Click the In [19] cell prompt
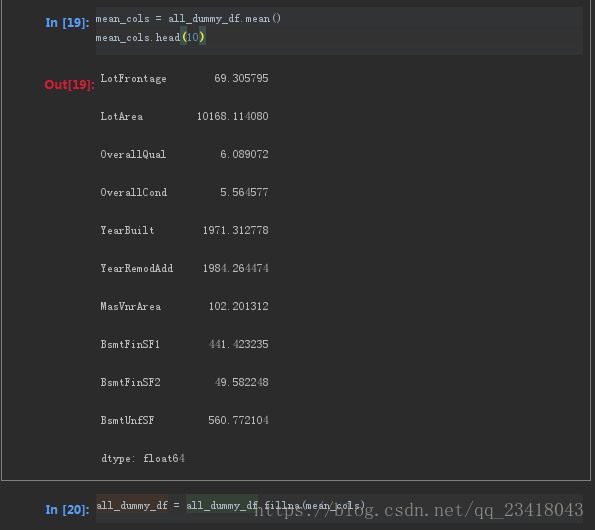This screenshot has height=530, width=595. pyautogui.click(x=68, y=23)
